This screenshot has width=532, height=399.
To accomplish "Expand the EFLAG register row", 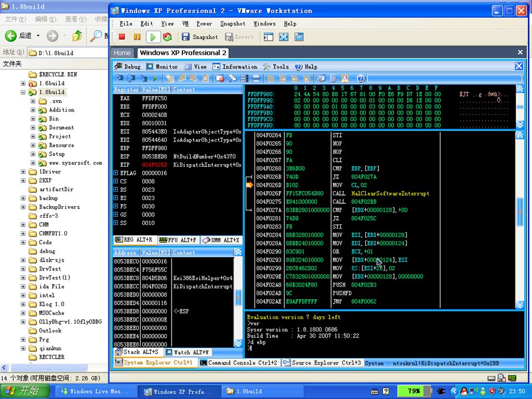I will 116,173.
